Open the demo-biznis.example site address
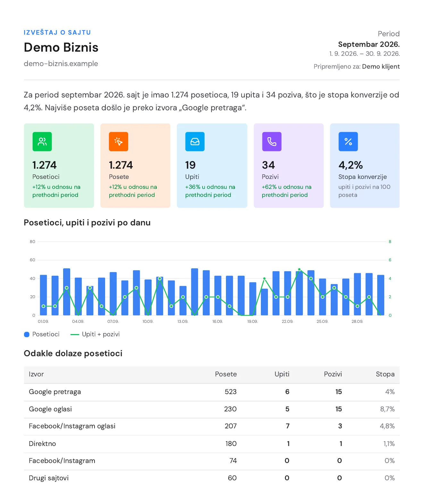 click(x=61, y=63)
